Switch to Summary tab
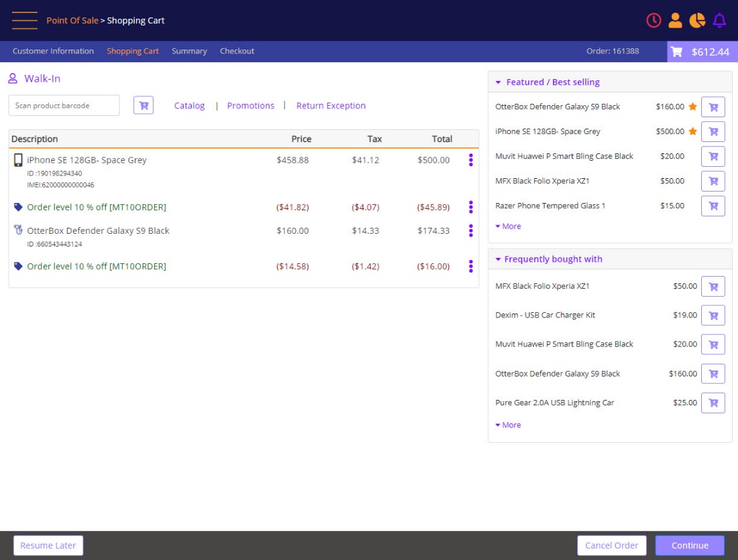The height and width of the screenshot is (560, 738). (x=189, y=51)
